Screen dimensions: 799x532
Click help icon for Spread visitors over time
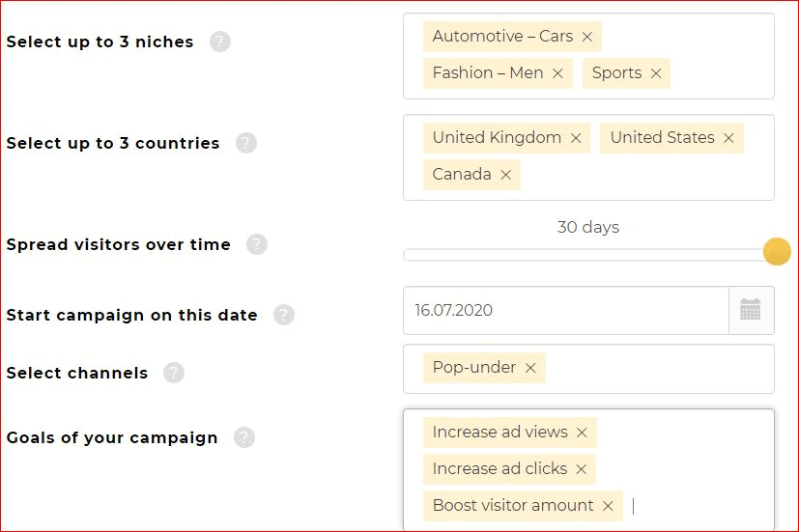(257, 244)
